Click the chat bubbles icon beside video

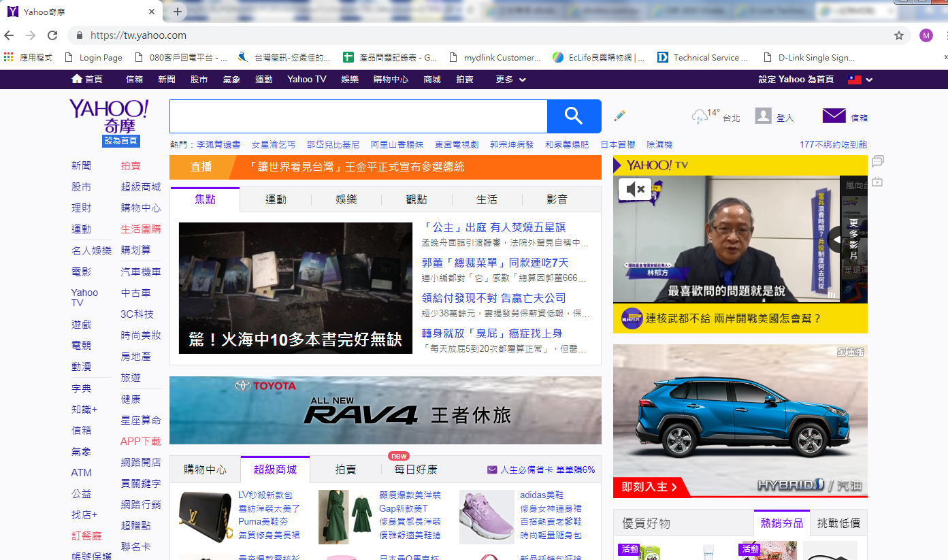(x=877, y=161)
